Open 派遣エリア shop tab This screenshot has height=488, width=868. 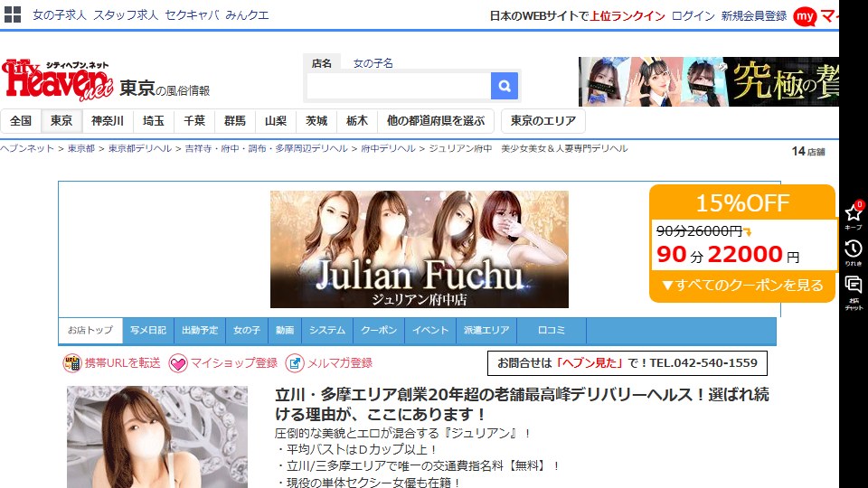pyautogui.click(x=486, y=331)
